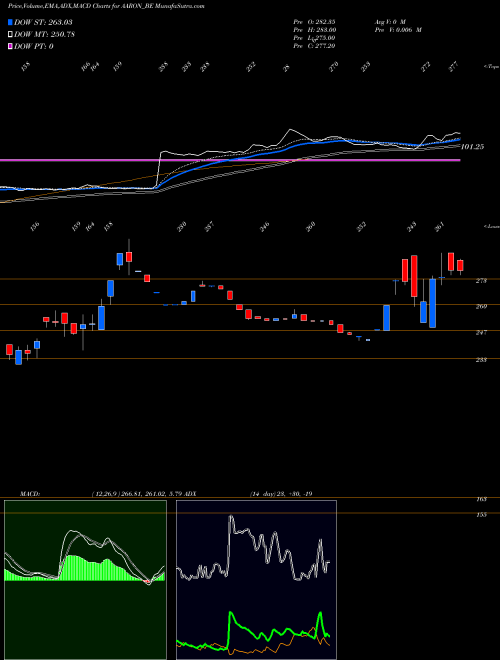Click the 270 top-value label
The image size is (500, 660).
click(334, 67)
